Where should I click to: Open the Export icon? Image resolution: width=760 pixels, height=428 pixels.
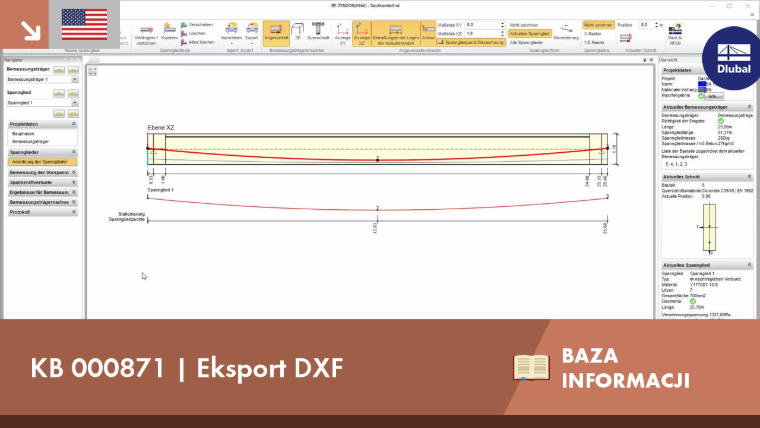click(252, 32)
